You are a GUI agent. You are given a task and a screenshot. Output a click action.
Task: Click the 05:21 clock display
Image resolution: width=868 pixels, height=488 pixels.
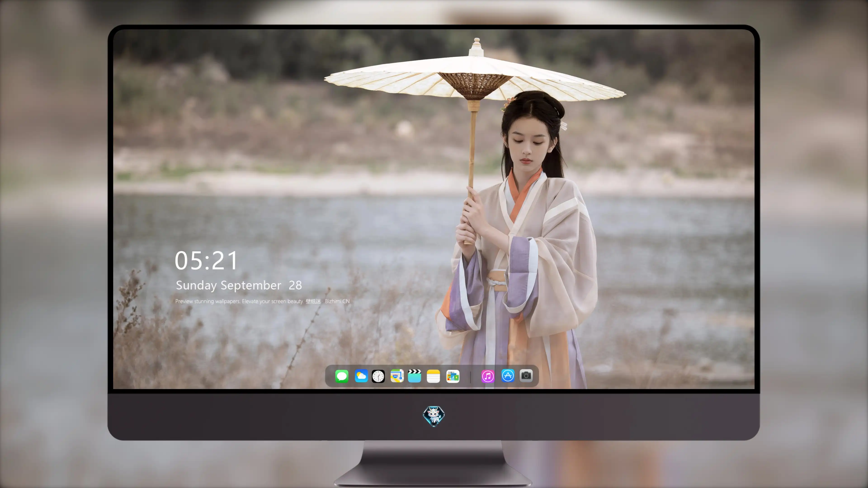(206, 260)
